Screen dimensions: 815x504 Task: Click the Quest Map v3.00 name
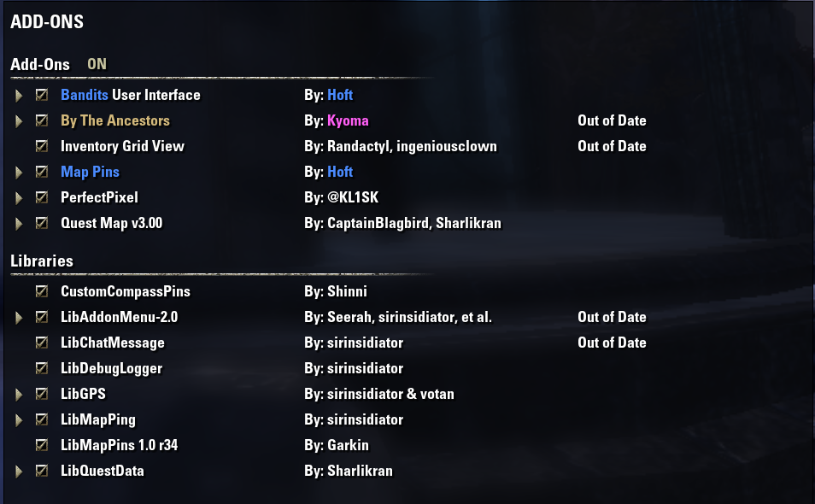pos(111,223)
